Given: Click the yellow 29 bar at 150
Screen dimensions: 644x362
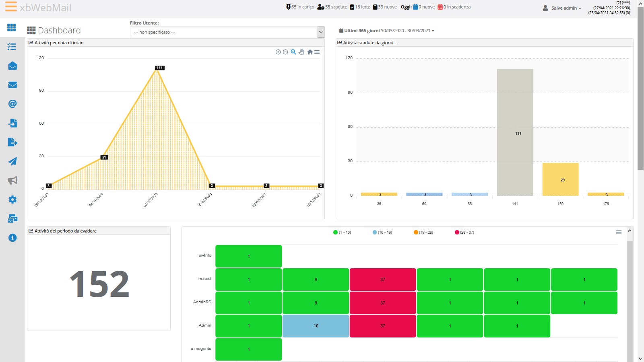Looking at the screenshot, I should point(560,179).
